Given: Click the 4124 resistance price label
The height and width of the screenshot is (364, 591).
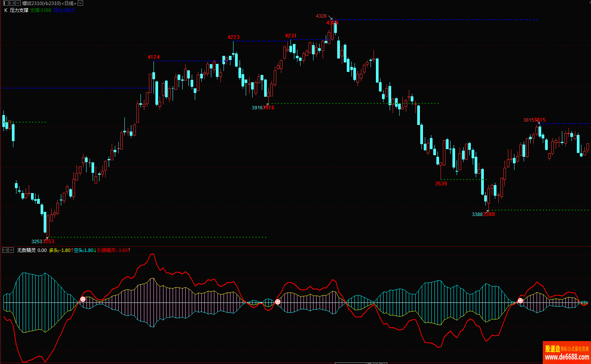Looking at the screenshot, I should (153, 57).
